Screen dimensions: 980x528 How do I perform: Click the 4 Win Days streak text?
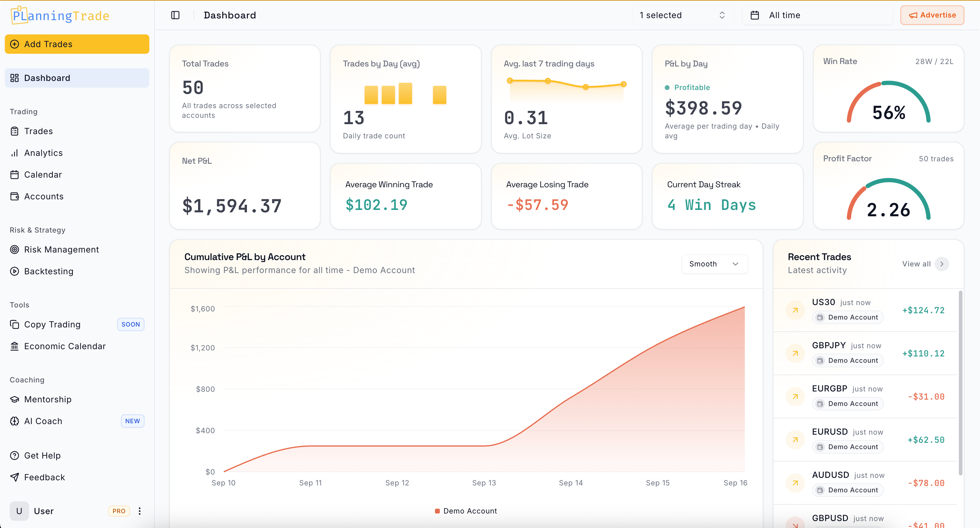point(711,205)
